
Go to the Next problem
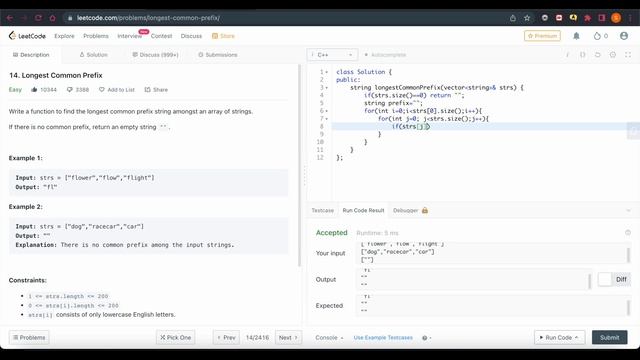tap(288, 338)
